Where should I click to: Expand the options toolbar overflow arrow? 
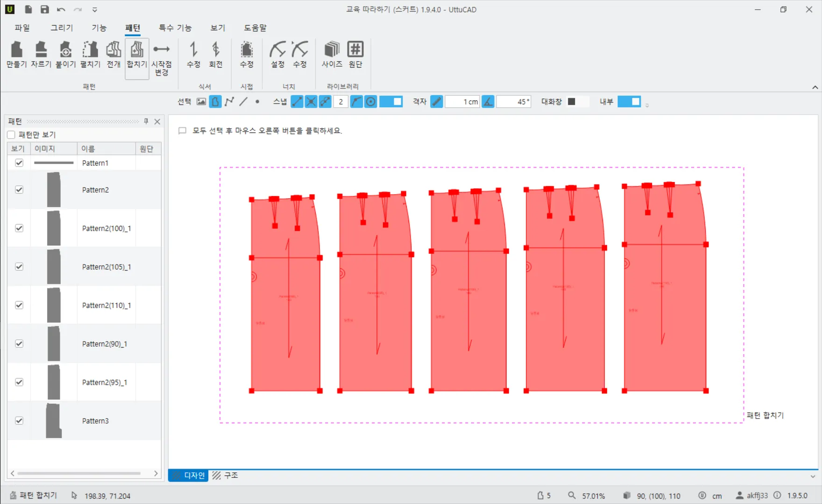(647, 105)
